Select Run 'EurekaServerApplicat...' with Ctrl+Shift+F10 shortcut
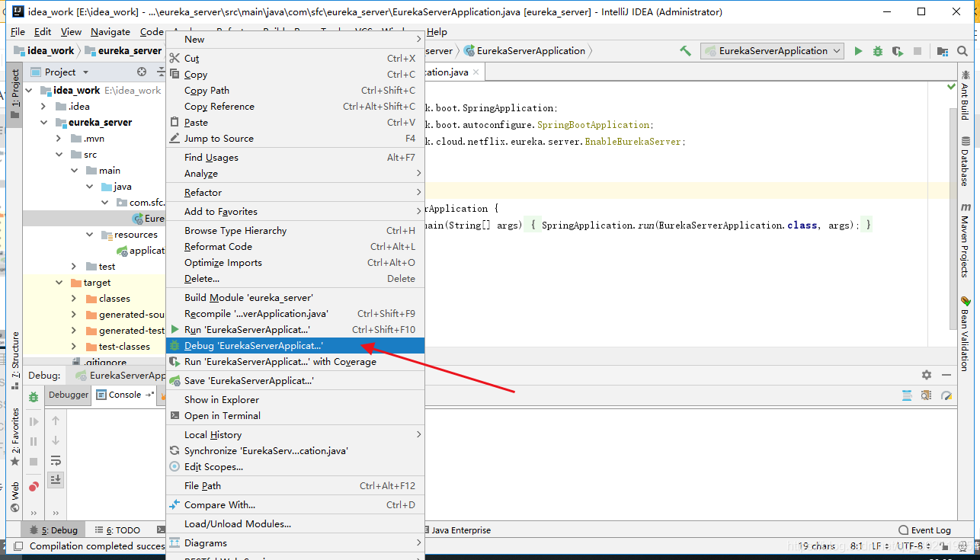 click(x=295, y=330)
